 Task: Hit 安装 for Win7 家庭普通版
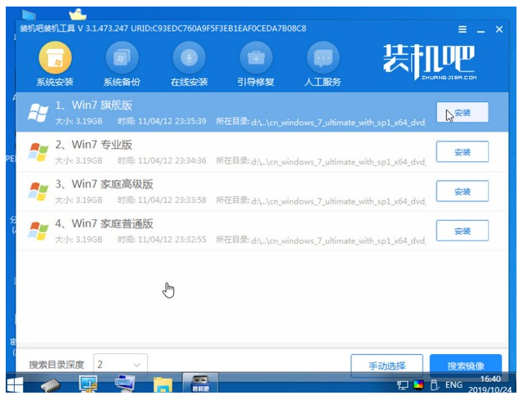(462, 231)
